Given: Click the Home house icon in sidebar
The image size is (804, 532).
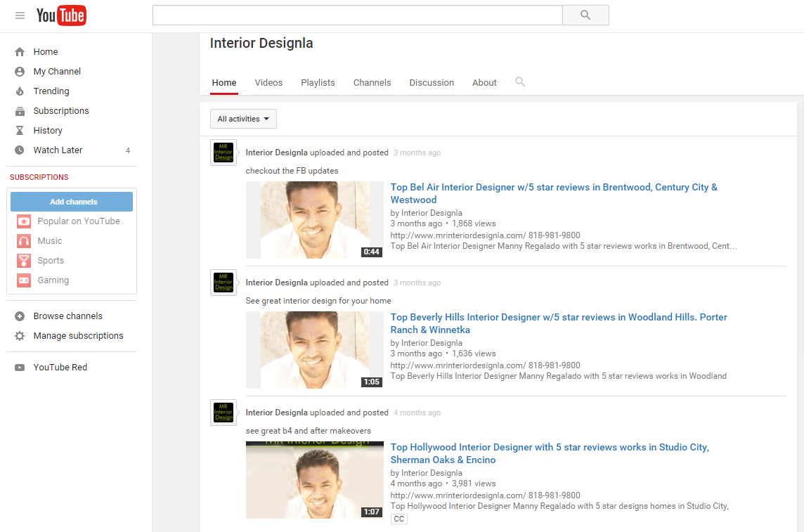Looking at the screenshot, I should pyautogui.click(x=20, y=52).
